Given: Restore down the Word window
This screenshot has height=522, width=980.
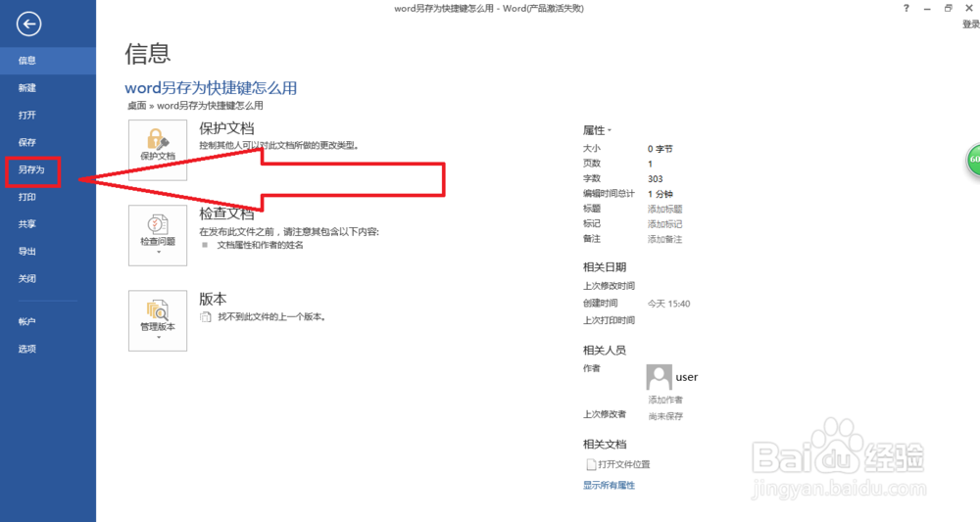Looking at the screenshot, I should pos(948,8).
